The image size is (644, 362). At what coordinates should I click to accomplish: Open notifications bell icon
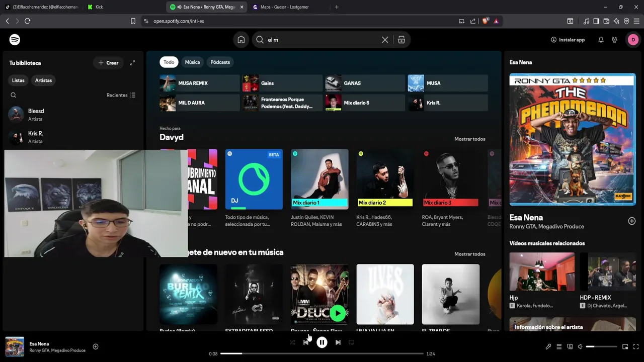click(601, 40)
